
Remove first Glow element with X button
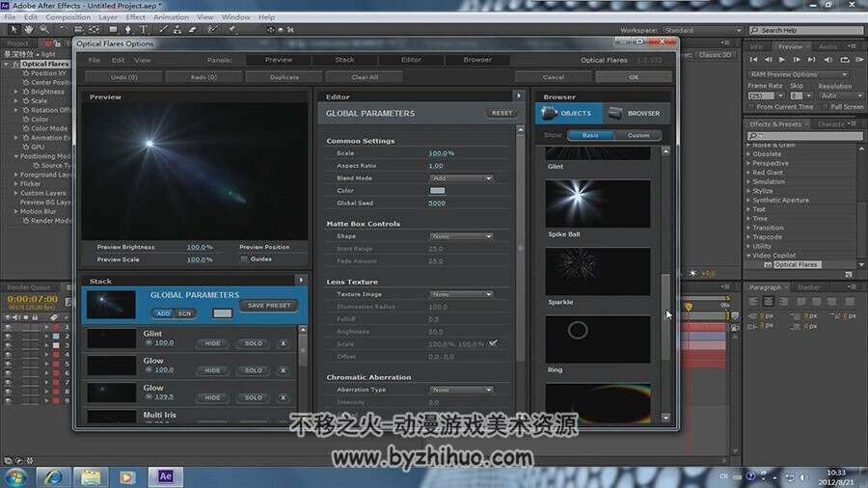coord(283,370)
